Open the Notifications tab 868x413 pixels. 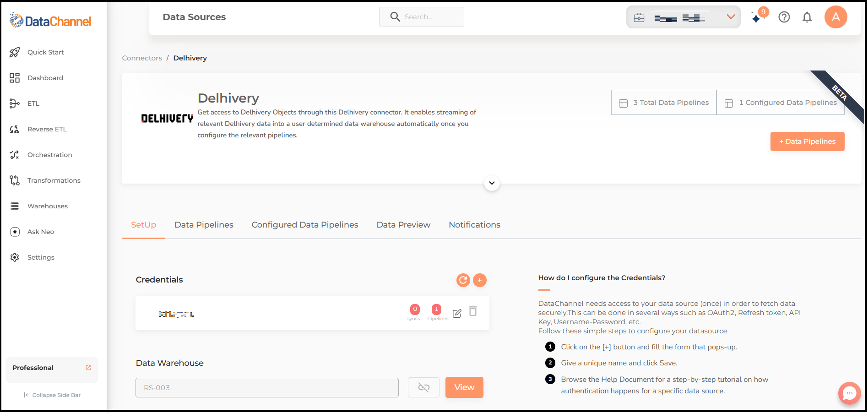(474, 225)
